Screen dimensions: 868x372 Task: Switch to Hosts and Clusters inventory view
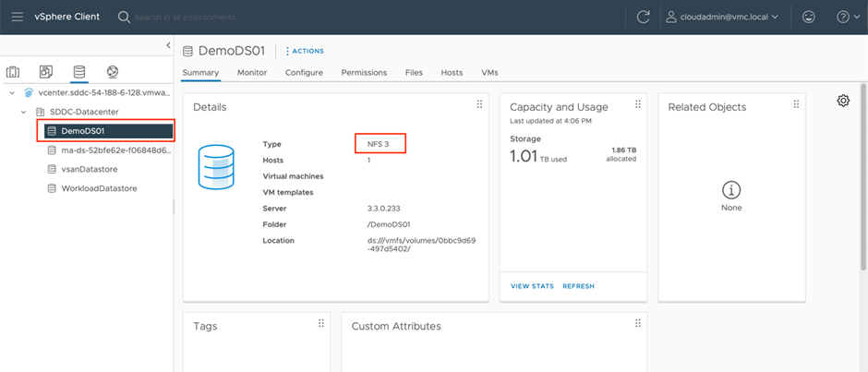point(13,71)
